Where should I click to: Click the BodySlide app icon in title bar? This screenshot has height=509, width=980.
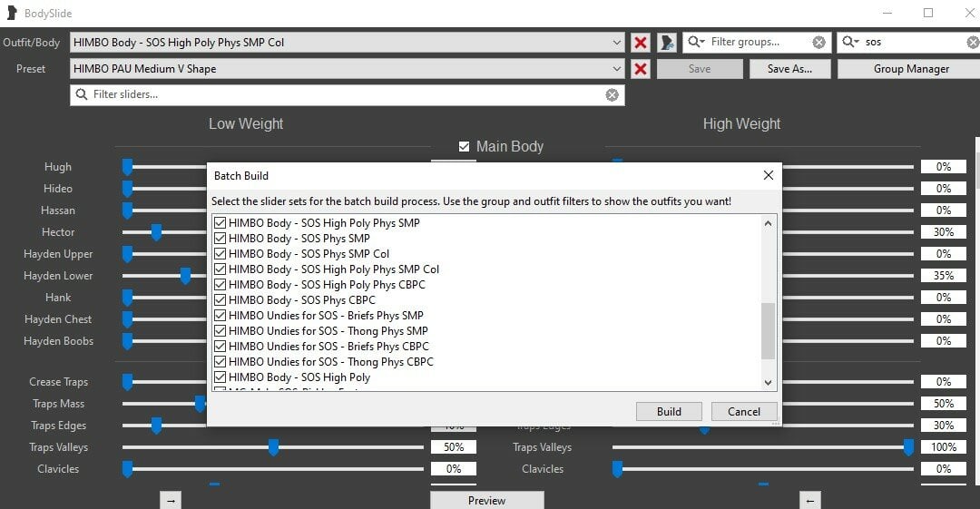(11, 13)
